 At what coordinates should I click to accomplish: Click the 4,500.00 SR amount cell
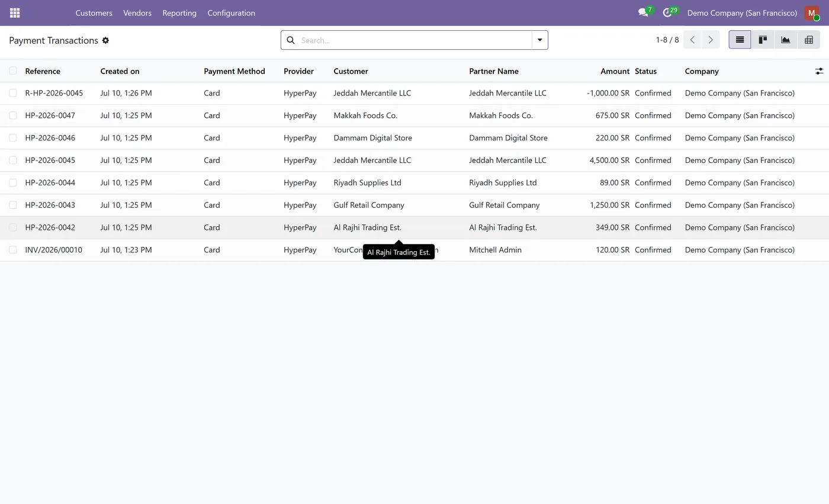click(609, 160)
